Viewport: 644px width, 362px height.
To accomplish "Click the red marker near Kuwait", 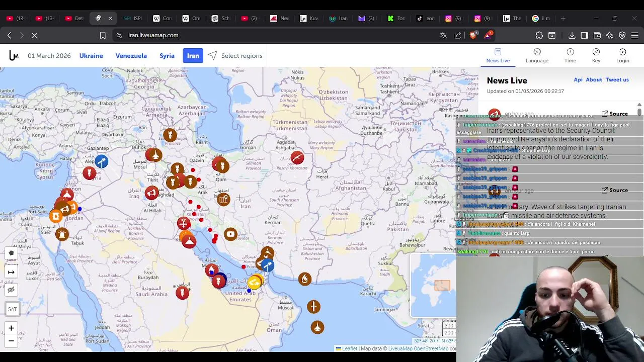I will 189,242.
